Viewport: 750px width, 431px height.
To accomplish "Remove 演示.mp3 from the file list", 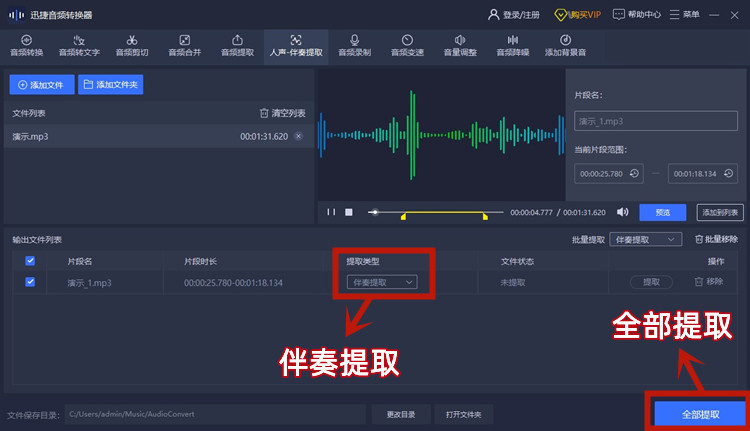I will click(x=298, y=136).
